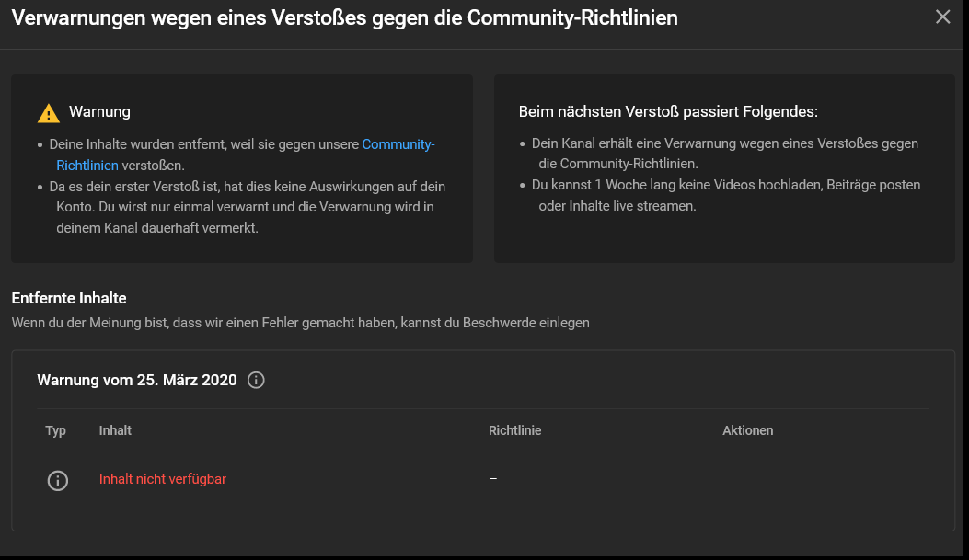The width and height of the screenshot is (969, 560).
Task: Click the Aktionen column header
Action: click(747, 430)
